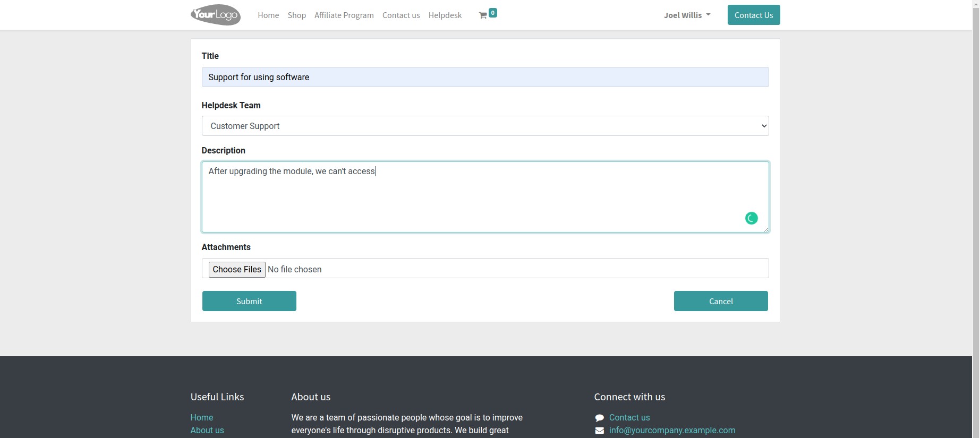
Task: Open the shopping cart icon
Action: click(483, 15)
